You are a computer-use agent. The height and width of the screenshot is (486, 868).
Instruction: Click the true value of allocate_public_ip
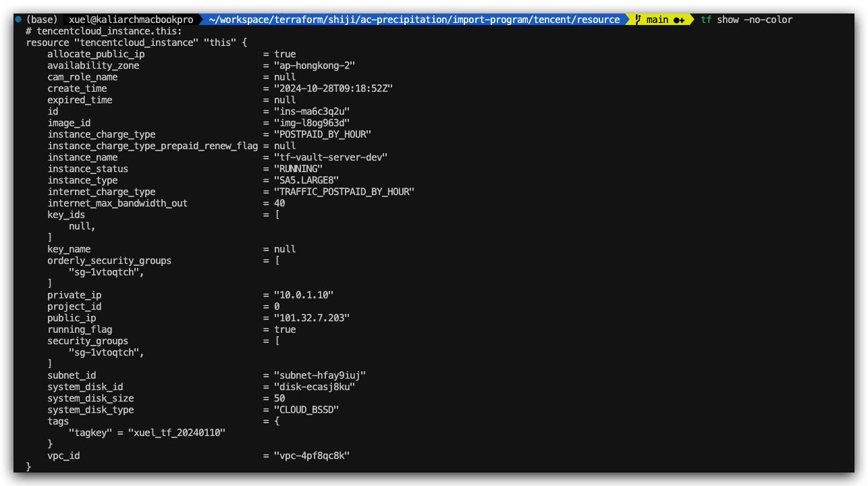(x=285, y=54)
